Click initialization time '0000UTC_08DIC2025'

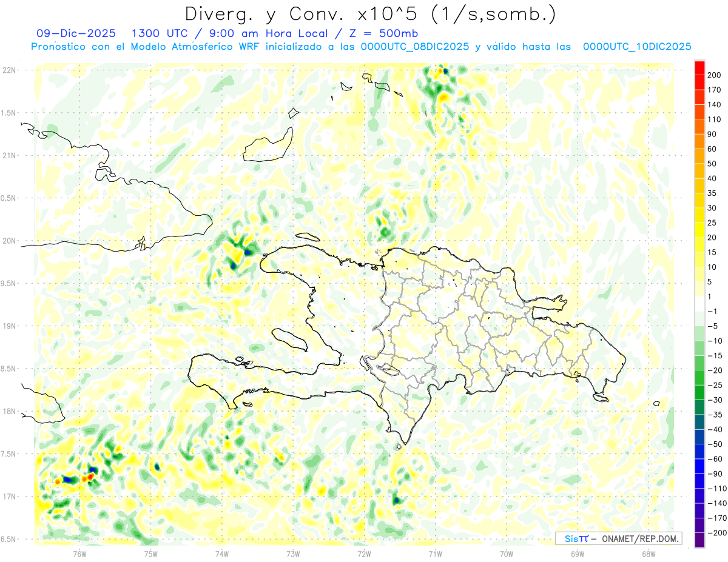tap(414, 47)
